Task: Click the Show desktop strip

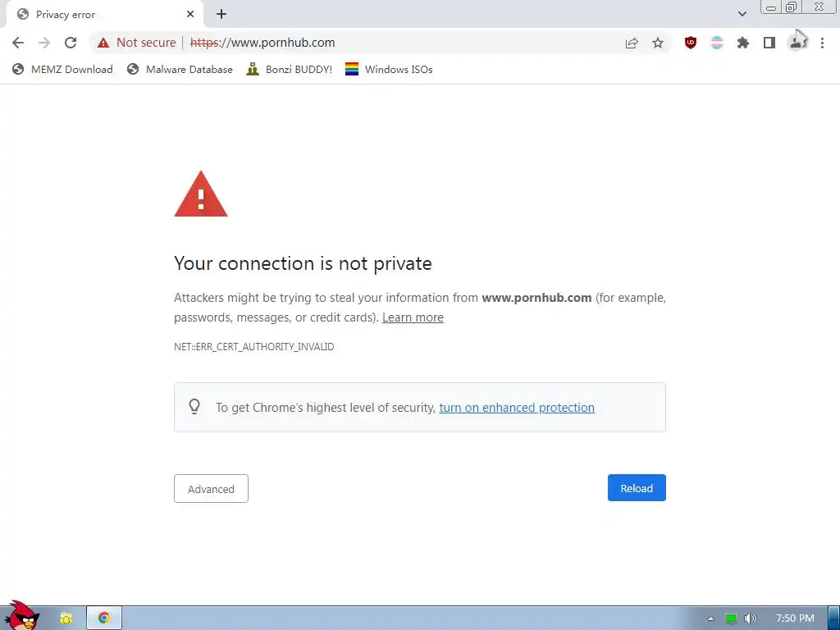Action: coord(834,619)
